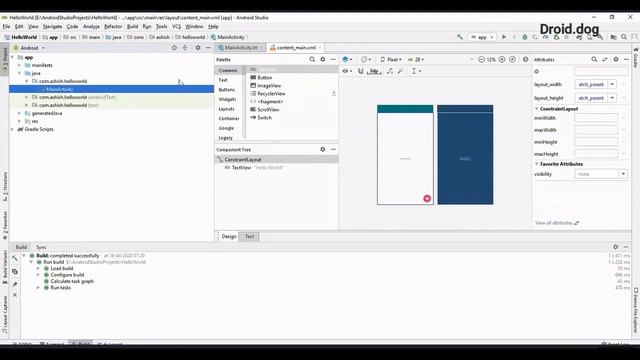Toggle the Layout Captures side tab
Image resolution: width=640 pixels, height=360 pixels.
(x=5, y=315)
